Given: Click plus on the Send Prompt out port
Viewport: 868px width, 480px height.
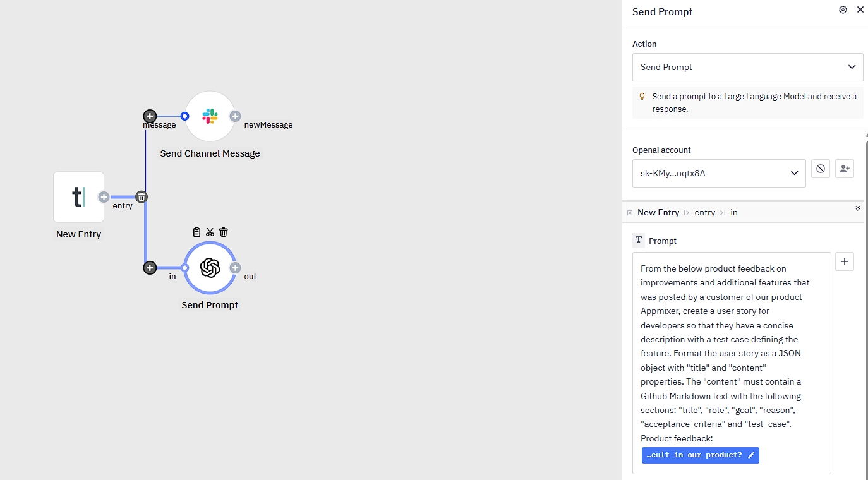Looking at the screenshot, I should click(235, 268).
